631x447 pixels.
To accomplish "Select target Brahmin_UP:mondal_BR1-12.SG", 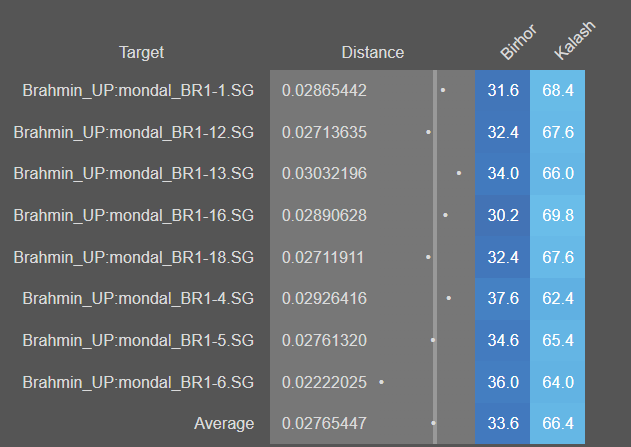I will 134,132.
